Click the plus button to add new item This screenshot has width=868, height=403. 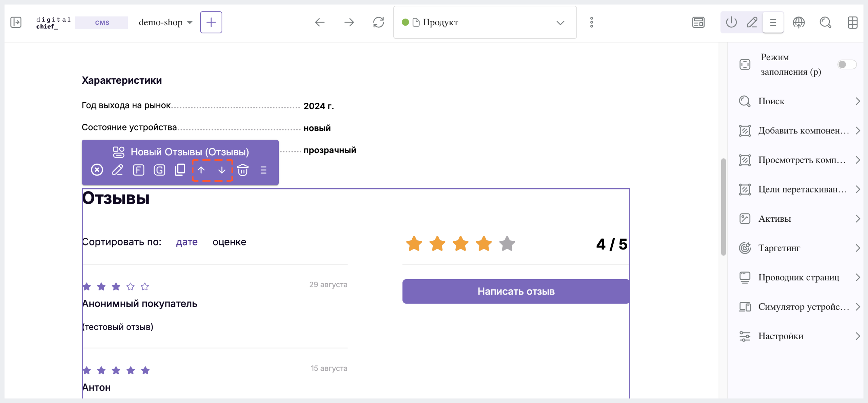pyautogui.click(x=211, y=22)
